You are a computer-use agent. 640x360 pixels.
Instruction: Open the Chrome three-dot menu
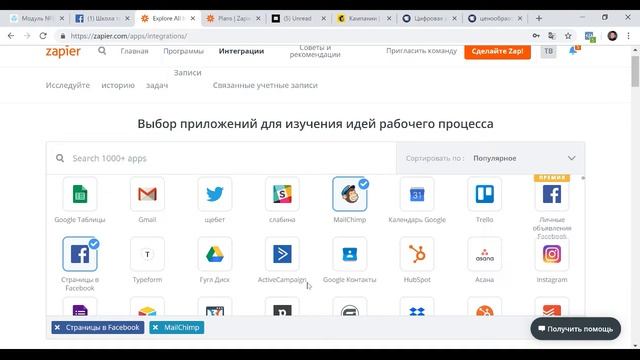click(x=629, y=36)
